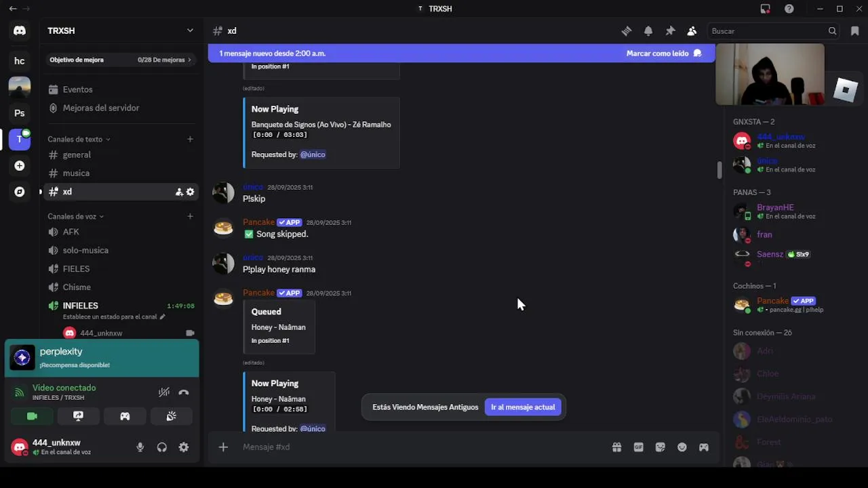Viewport: 868px width, 488px height.
Task: Select the xd text channel
Action: click(x=120, y=192)
